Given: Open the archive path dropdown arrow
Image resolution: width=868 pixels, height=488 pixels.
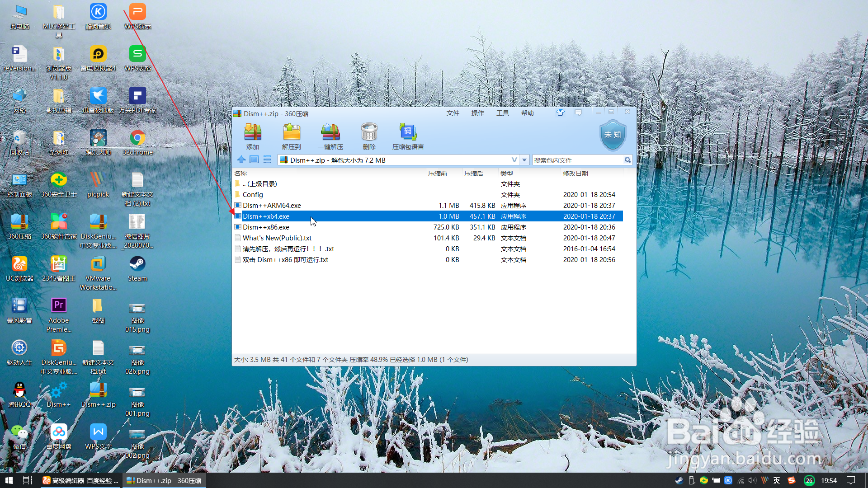Looking at the screenshot, I should 524,160.
